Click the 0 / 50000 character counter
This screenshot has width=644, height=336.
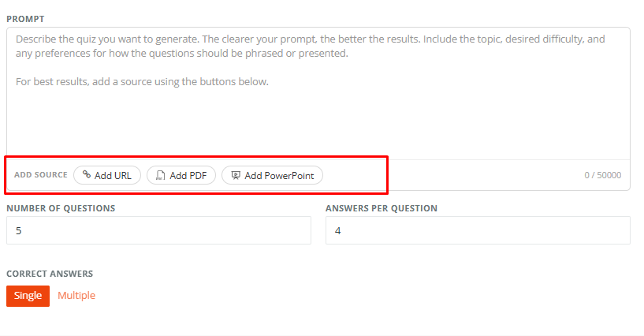[x=602, y=175]
